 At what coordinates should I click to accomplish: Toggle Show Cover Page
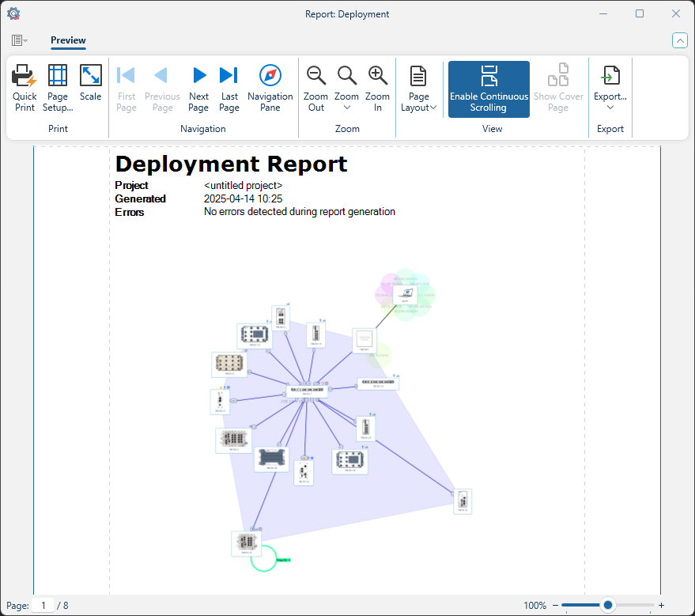[558, 87]
